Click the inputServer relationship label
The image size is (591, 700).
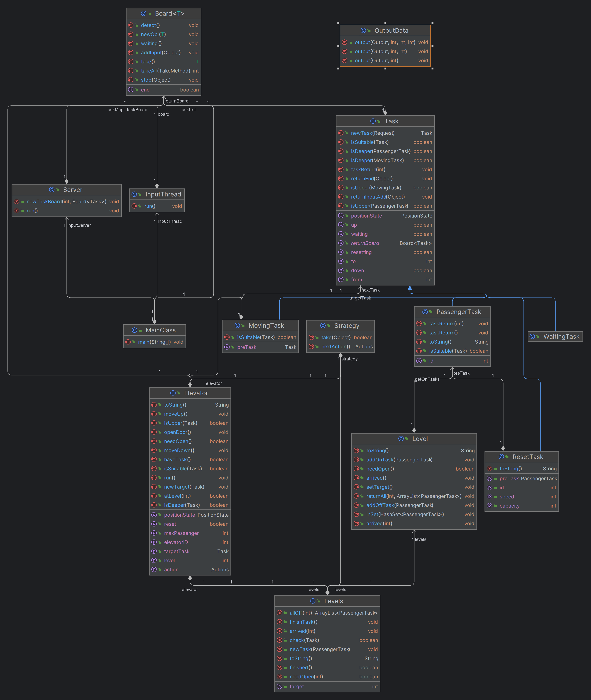coord(79,225)
